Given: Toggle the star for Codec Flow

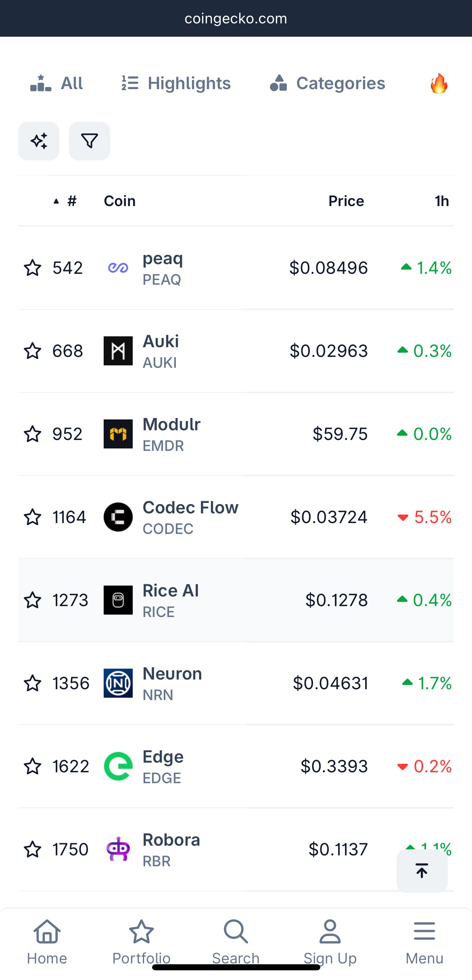Looking at the screenshot, I should [33, 517].
